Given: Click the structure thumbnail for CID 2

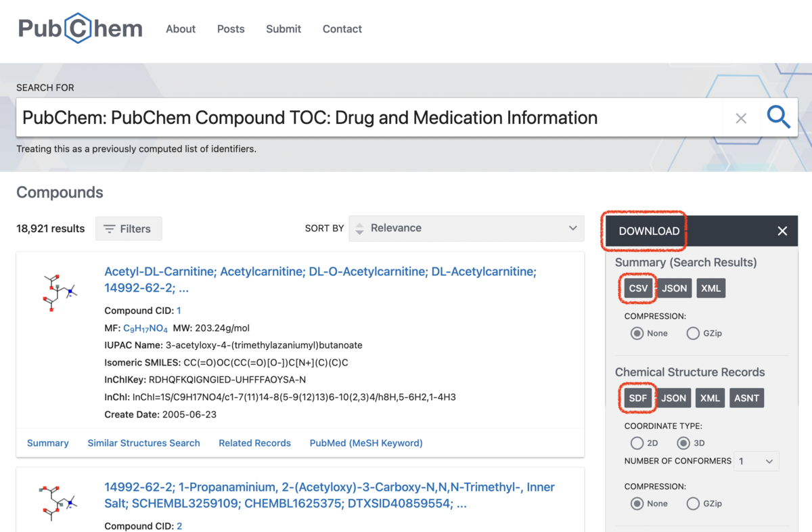Looking at the screenshot, I should pyautogui.click(x=59, y=502).
